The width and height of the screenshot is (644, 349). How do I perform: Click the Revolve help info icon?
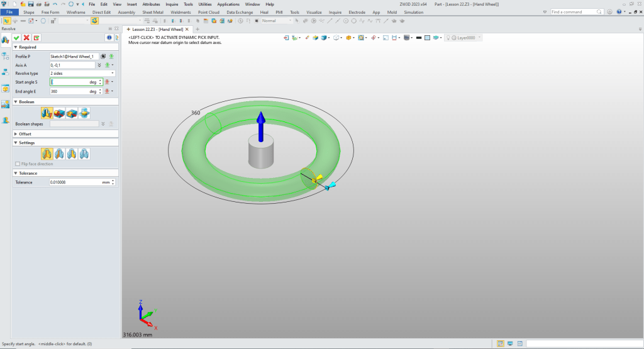tap(108, 38)
